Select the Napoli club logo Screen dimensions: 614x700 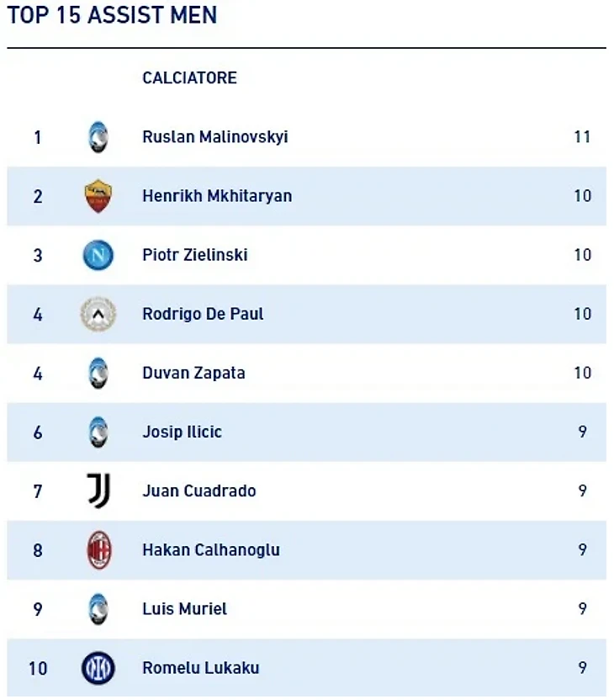pos(98,255)
